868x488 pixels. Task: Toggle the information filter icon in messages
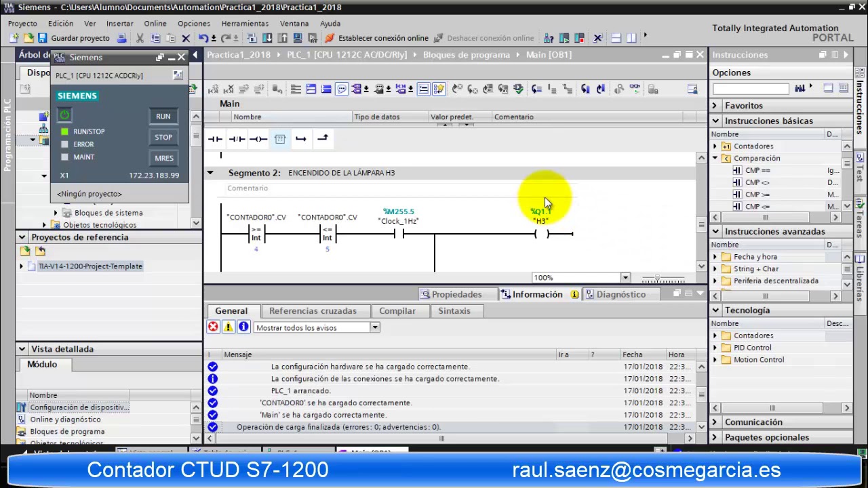(x=243, y=327)
